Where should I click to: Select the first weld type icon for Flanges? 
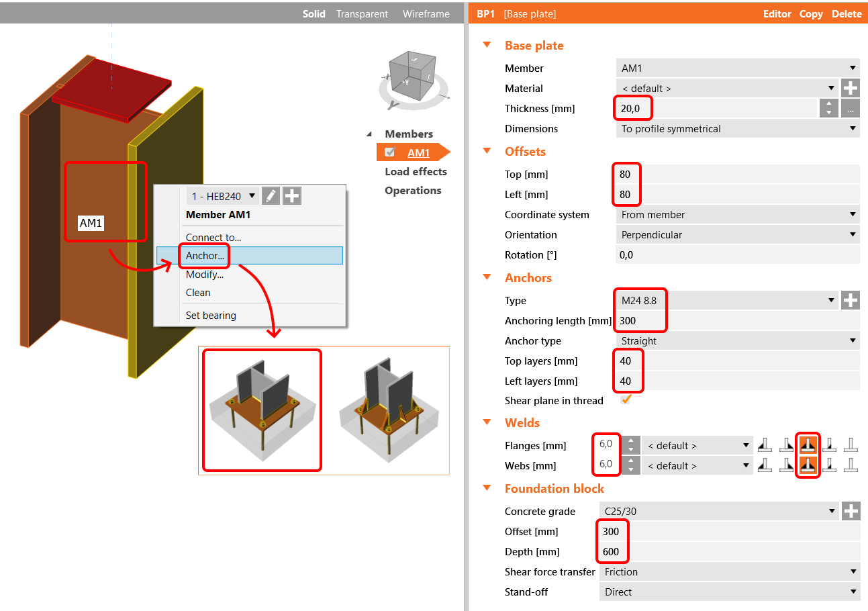(x=765, y=445)
